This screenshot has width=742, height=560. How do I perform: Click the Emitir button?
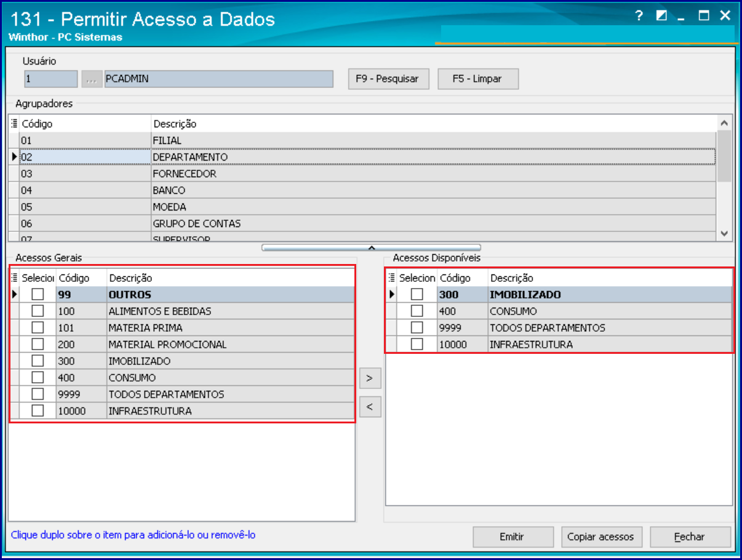[513, 537]
